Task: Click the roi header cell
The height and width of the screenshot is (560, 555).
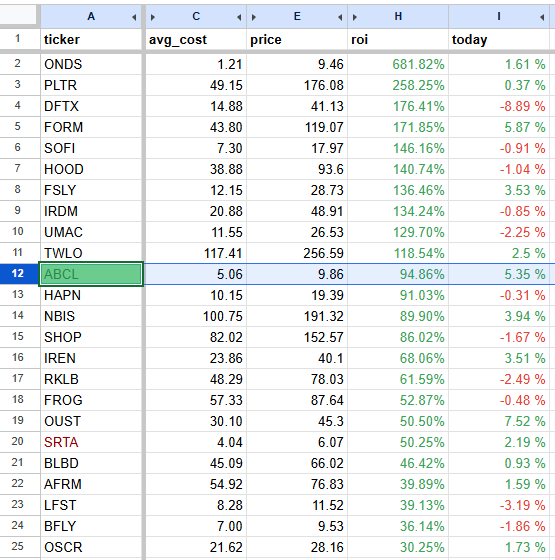Action: click(x=398, y=39)
